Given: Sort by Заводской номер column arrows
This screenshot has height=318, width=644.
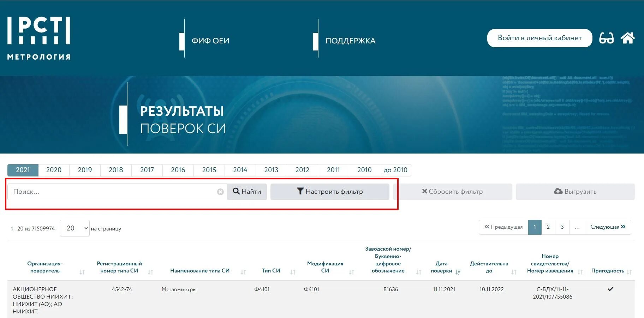Looking at the screenshot, I should pos(419,272).
